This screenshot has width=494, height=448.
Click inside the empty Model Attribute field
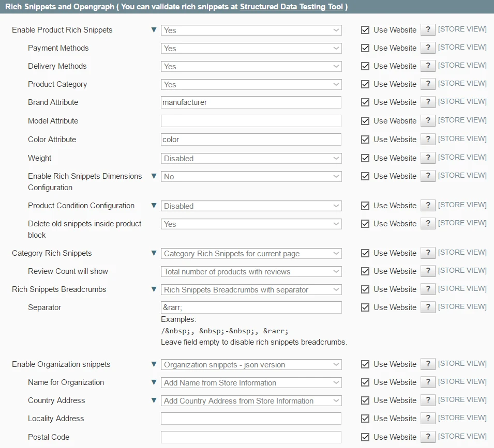pos(251,120)
